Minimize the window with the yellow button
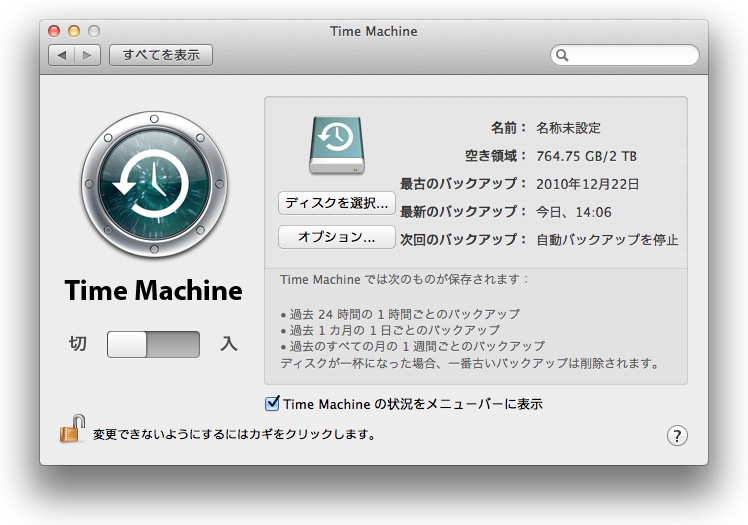The width and height of the screenshot is (748, 525). tap(74, 32)
